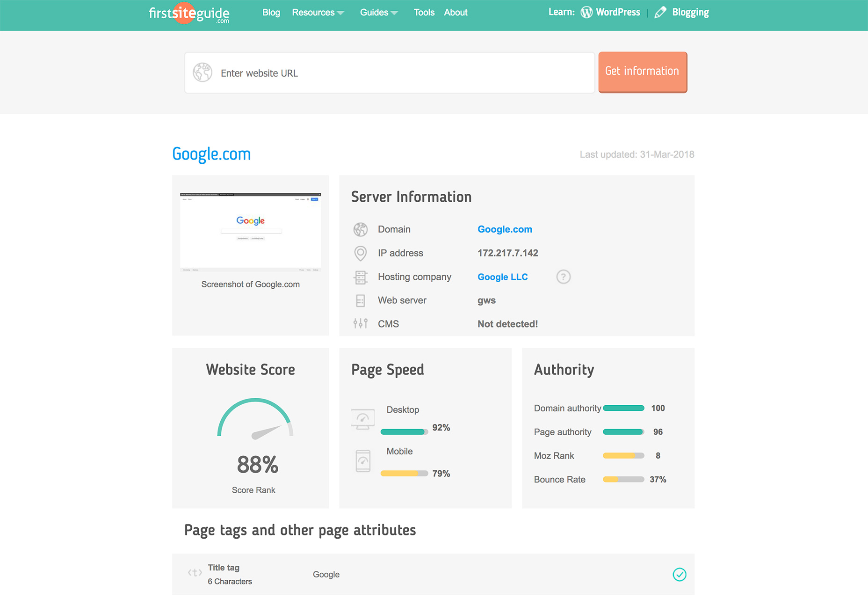
Task: Click the sliders icon next to CMS
Action: coord(360,324)
